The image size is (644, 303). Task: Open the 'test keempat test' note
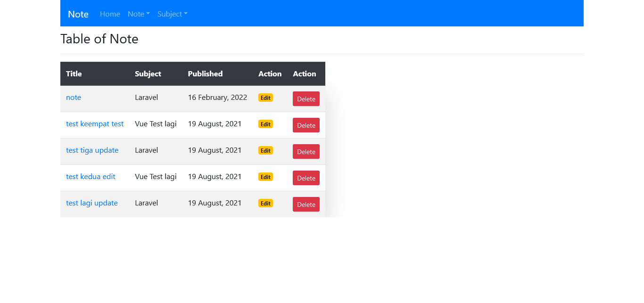95,124
